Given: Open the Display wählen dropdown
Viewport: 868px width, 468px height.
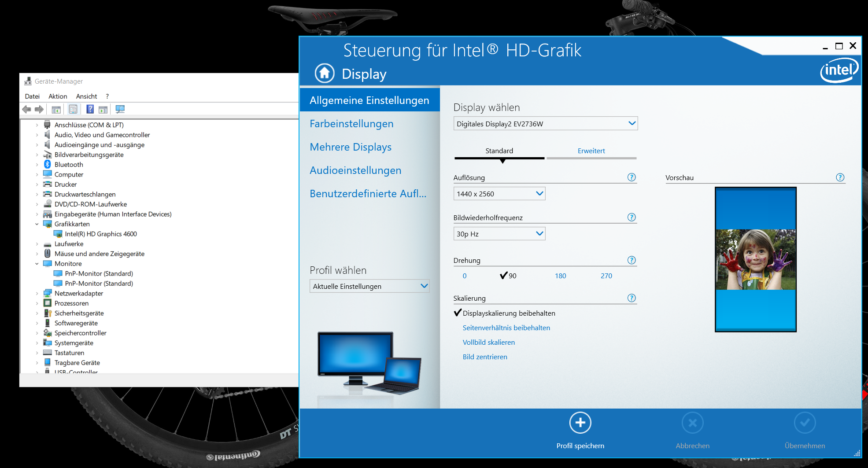Looking at the screenshot, I should [545, 123].
